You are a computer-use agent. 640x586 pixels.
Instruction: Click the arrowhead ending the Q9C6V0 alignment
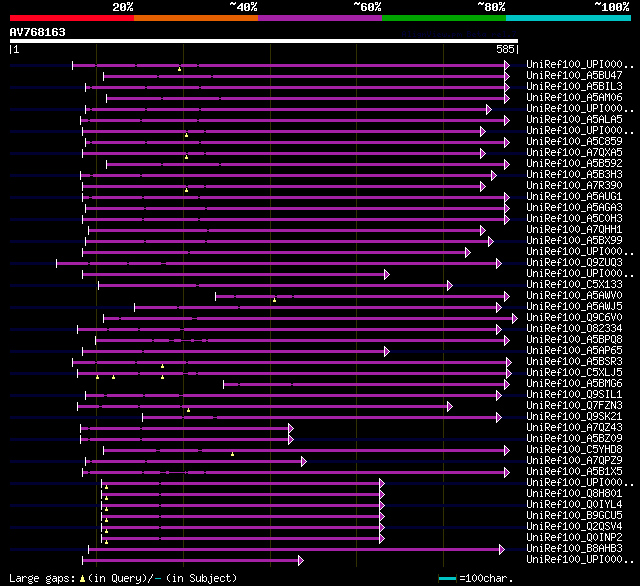click(x=515, y=318)
